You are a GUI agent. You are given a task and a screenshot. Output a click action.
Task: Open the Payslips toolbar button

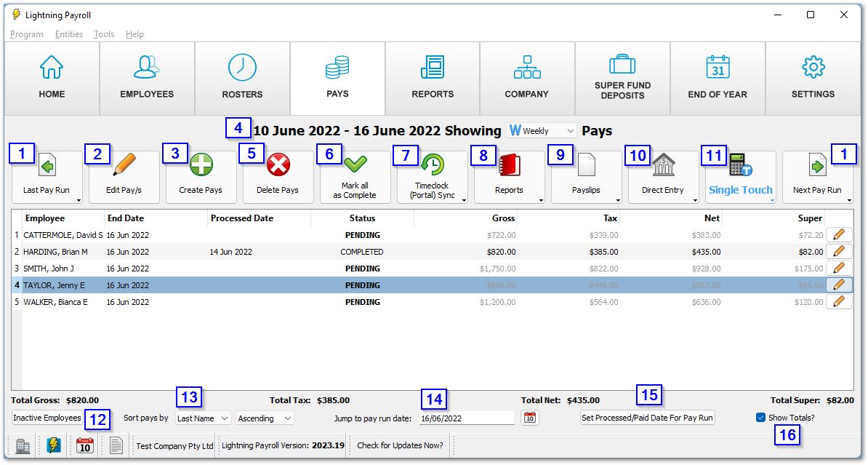click(586, 177)
